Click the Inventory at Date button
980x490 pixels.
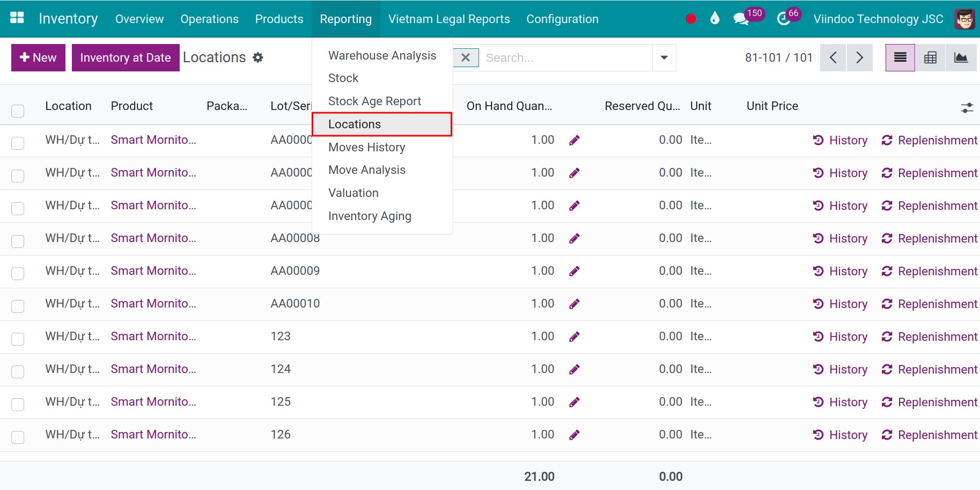pyautogui.click(x=126, y=57)
